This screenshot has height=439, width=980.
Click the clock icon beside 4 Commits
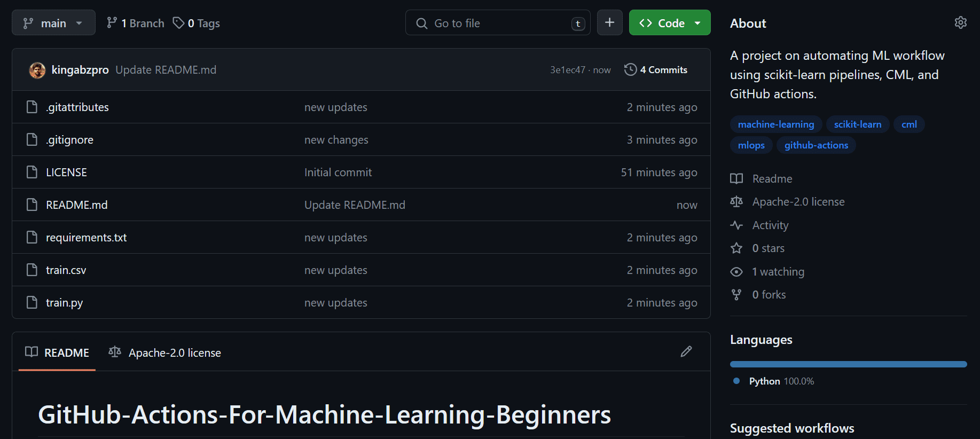(x=630, y=69)
